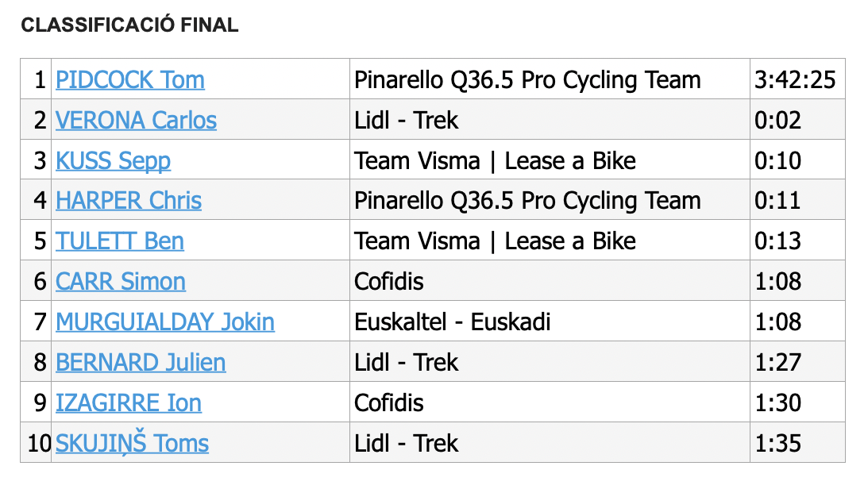
Task: Open the VERONA Carlos rider link
Action: 136,120
